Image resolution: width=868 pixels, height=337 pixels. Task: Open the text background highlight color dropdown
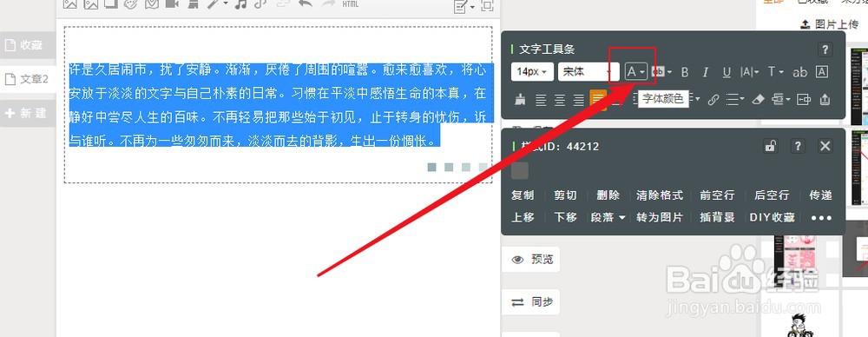[x=661, y=71]
